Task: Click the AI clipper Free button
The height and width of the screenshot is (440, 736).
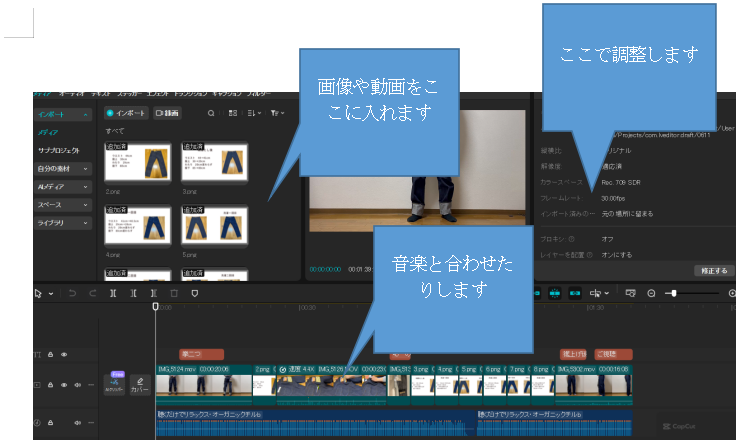Action: pyautogui.click(x=114, y=385)
